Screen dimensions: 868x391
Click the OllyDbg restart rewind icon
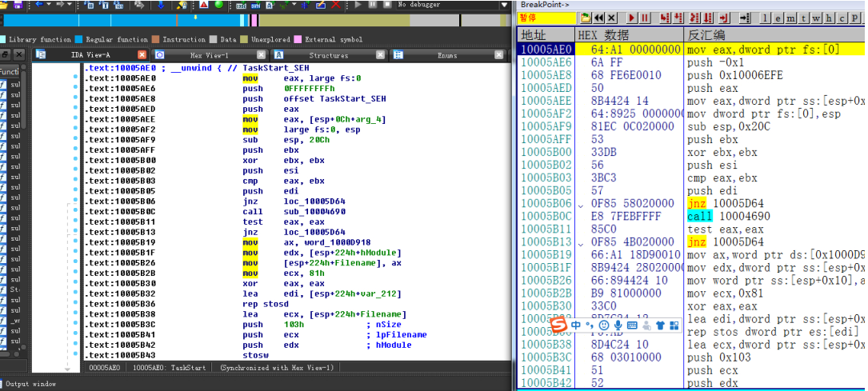[x=598, y=18]
